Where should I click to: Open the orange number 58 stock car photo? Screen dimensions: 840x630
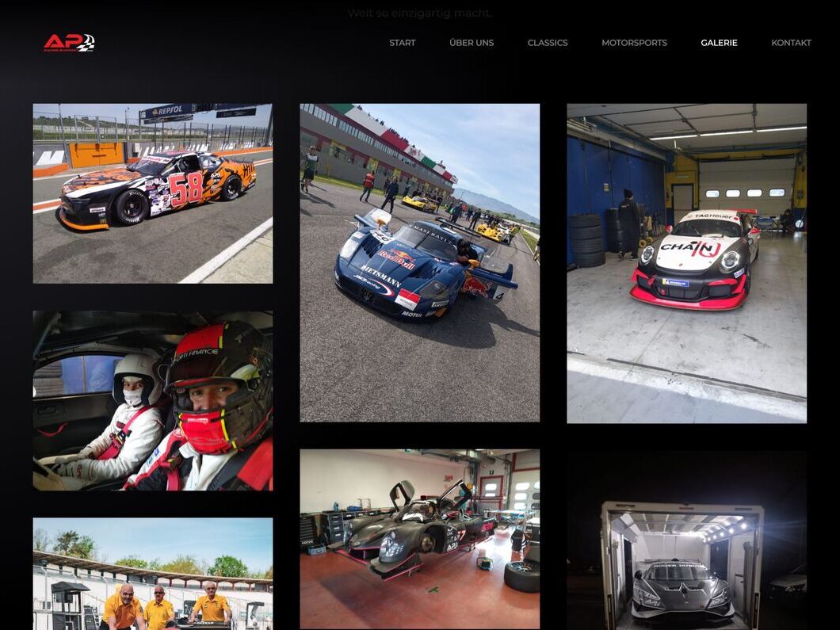pyautogui.click(x=153, y=193)
